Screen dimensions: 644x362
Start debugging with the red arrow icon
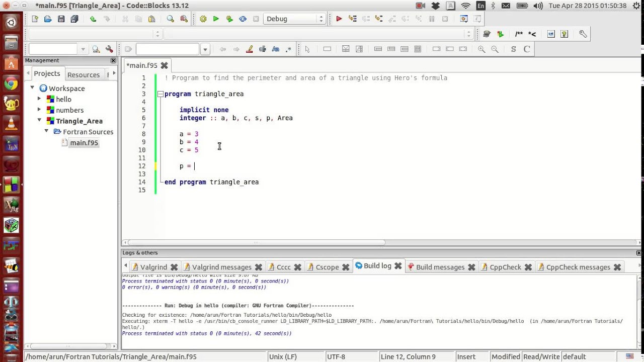coord(339,19)
